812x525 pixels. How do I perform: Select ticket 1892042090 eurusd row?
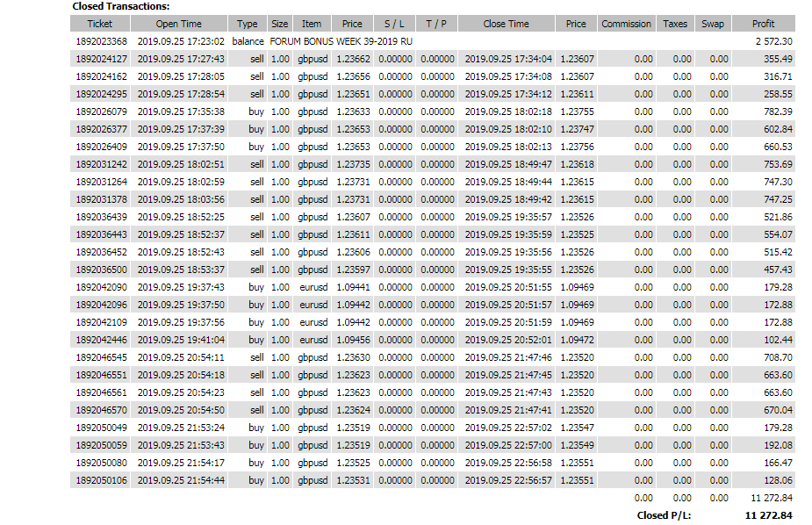101,287
